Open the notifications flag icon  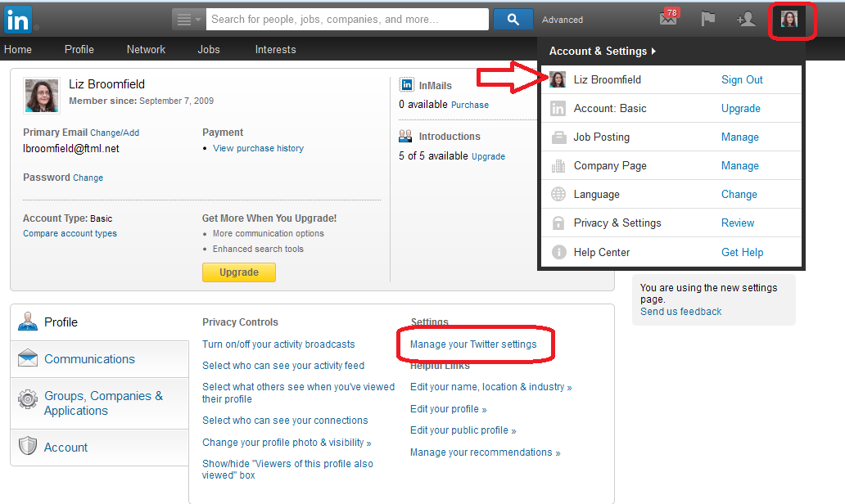coord(707,19)
